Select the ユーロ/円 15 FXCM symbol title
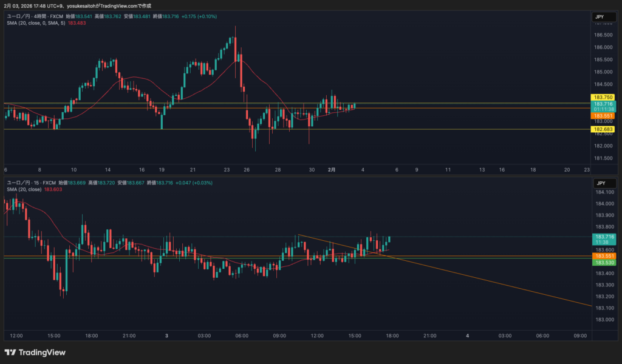Screen dimensions: 622x364 [32, 182]
